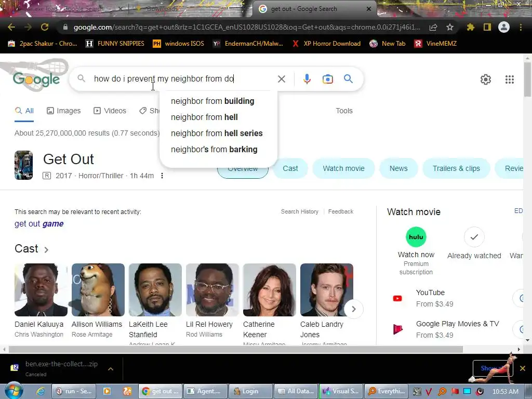
Task: Open the All Data taskbar window
Action: click(296, 391)
